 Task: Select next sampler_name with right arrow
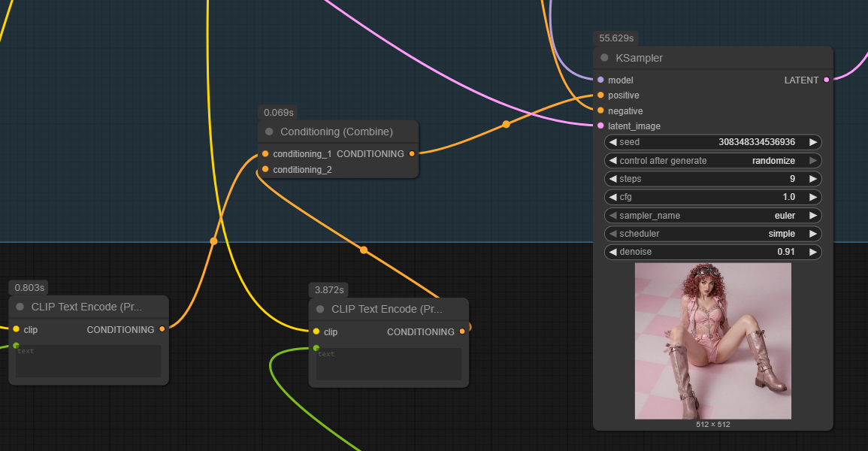tap(812, 215)
